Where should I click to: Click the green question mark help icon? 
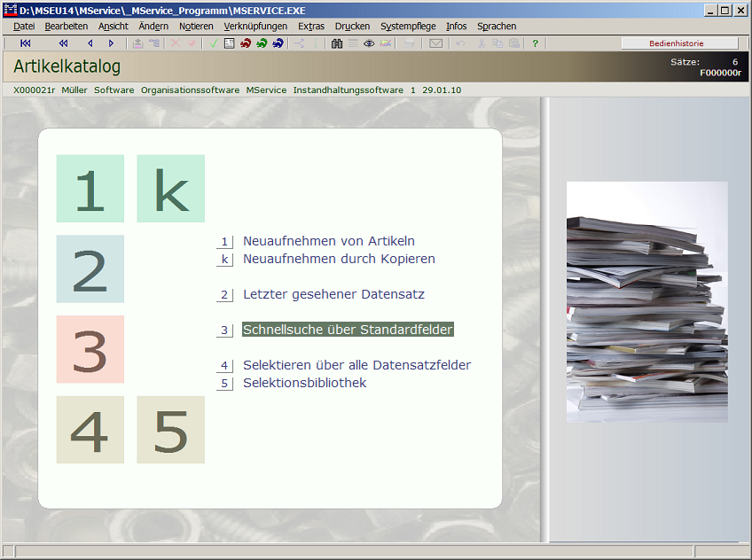(x=535, y=43)
